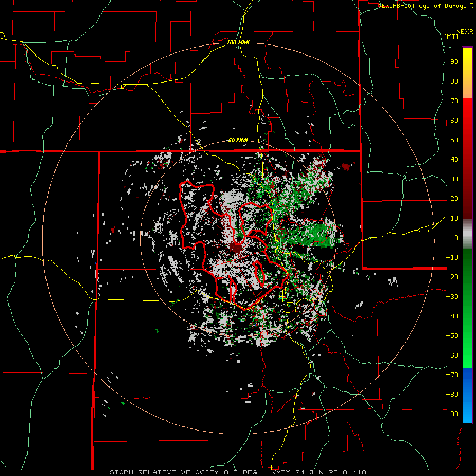
Task: Click the 60 value on the legend
Action: (x=454, y=120)
